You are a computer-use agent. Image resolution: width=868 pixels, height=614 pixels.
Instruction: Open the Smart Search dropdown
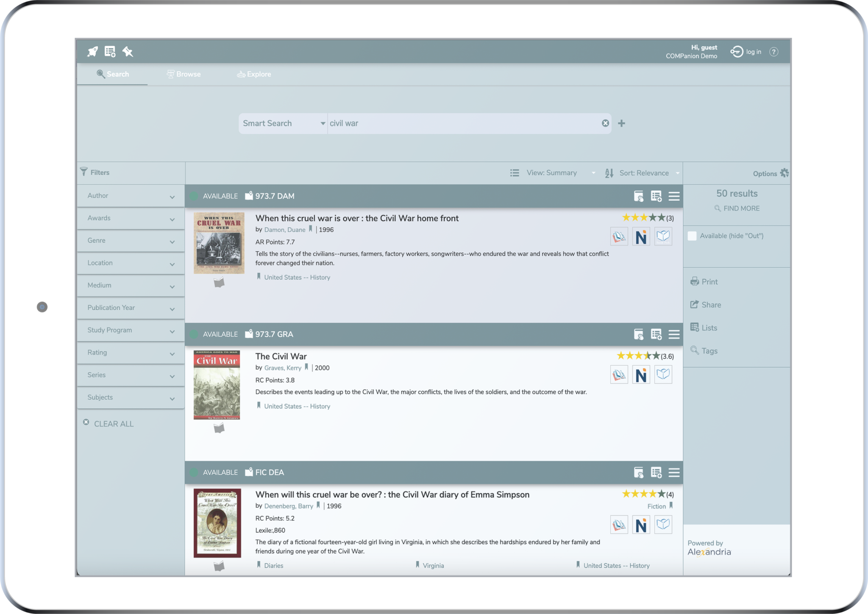282,123
